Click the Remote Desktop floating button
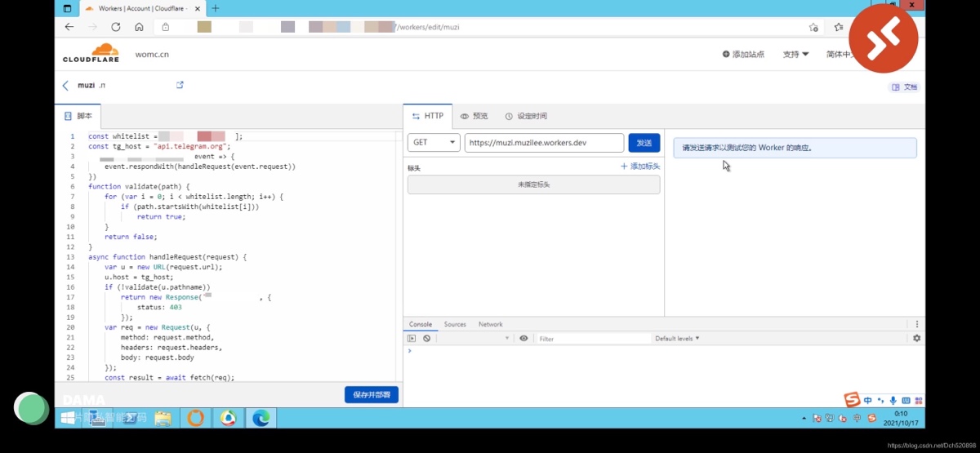 point(884,38)
